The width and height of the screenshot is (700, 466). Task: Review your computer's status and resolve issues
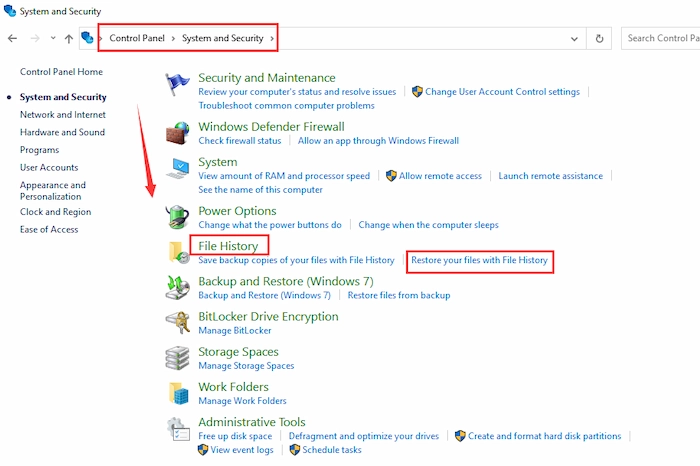[x=297, y=92]
